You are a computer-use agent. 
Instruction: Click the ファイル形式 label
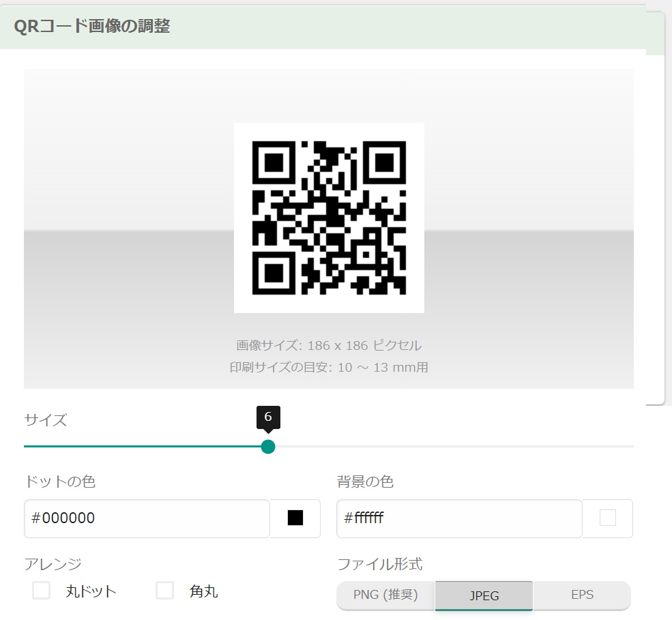tap(379, 564)
